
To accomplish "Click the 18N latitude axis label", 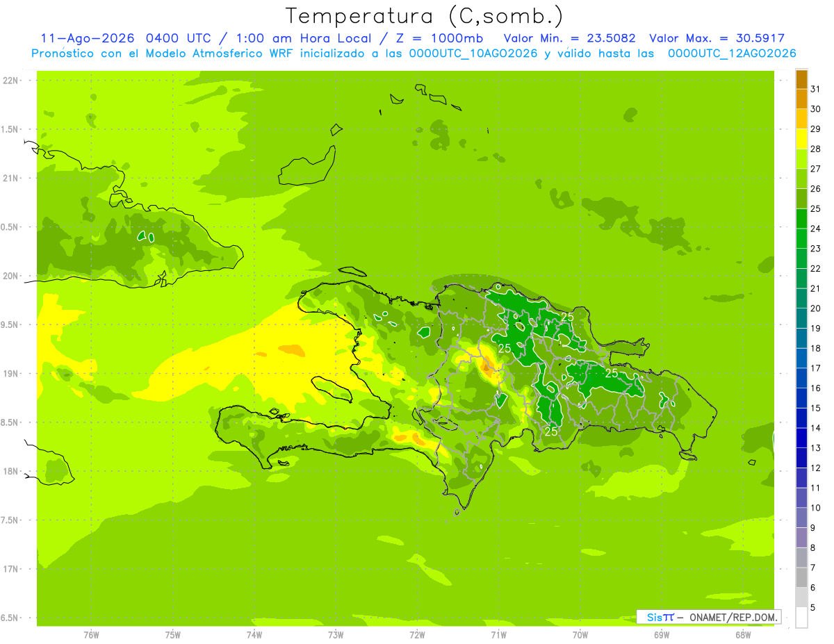I will (10, 472).
